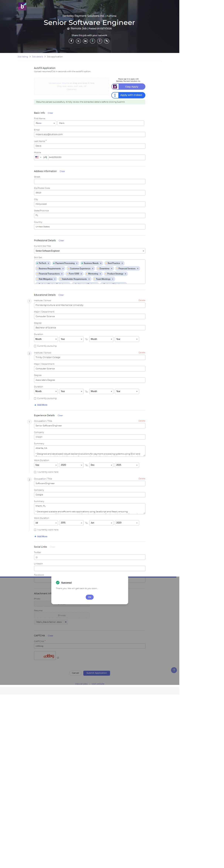The width and height of the screenshot is (224, 868).
Task: Remove attached Mark_Davis-Senior.docx resume
Action: point(66,622)
